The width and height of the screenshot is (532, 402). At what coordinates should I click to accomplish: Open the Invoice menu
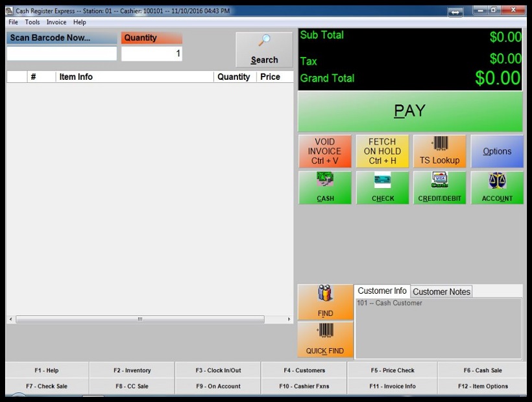pos(56,22)
